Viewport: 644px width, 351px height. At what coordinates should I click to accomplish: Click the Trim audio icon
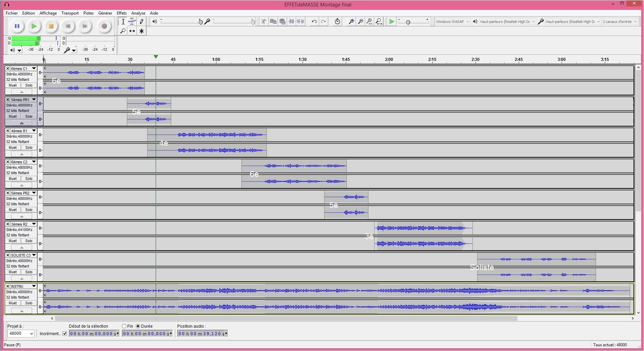[x=291, y=22]
